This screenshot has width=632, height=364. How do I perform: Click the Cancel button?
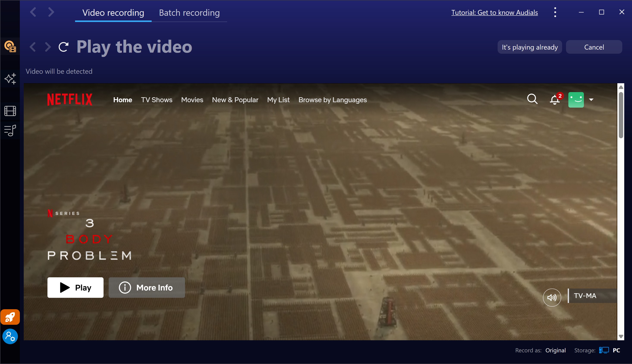pos(594,47)
